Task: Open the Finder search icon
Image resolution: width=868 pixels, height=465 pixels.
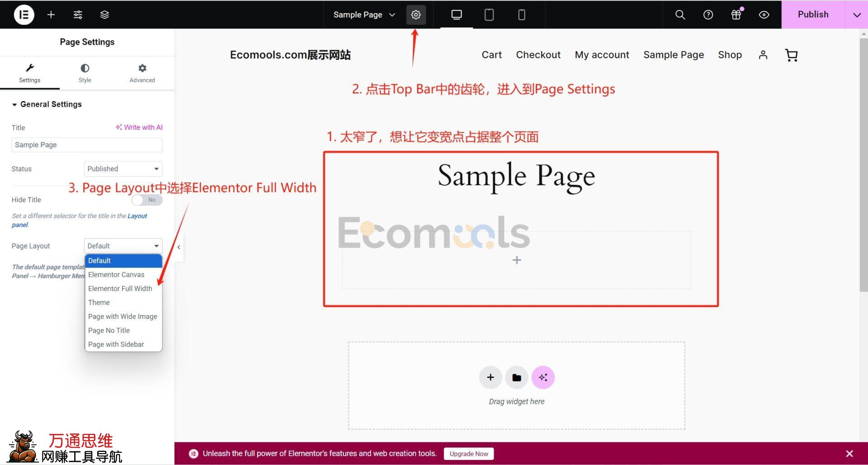Action: click(x=680, y=15)
